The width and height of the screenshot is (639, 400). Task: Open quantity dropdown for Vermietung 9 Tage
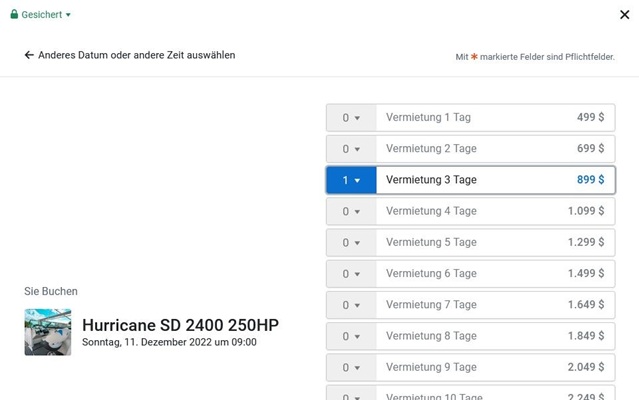click(351, 368)
